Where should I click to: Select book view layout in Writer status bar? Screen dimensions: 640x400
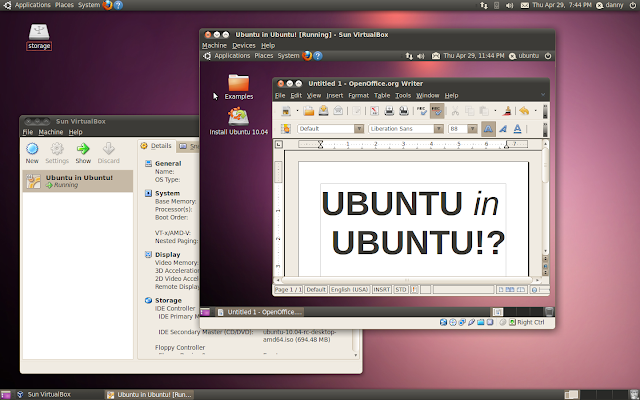(521, 289)
